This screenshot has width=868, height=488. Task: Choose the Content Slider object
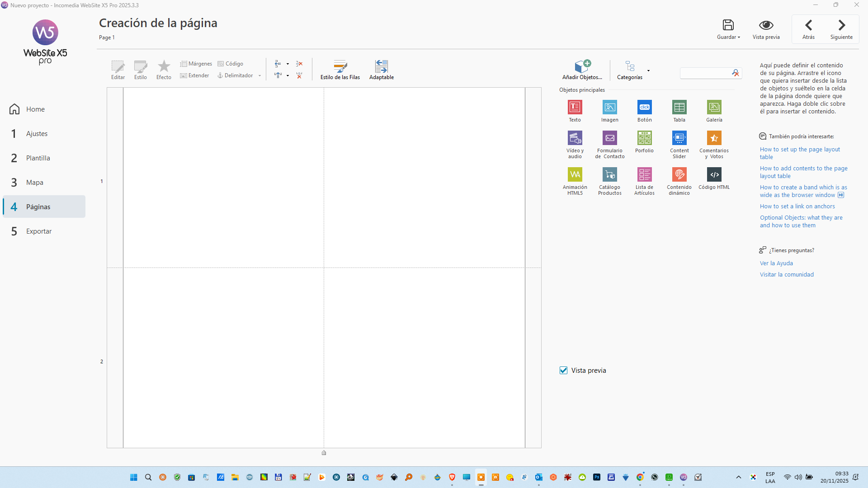coord(679,138)
